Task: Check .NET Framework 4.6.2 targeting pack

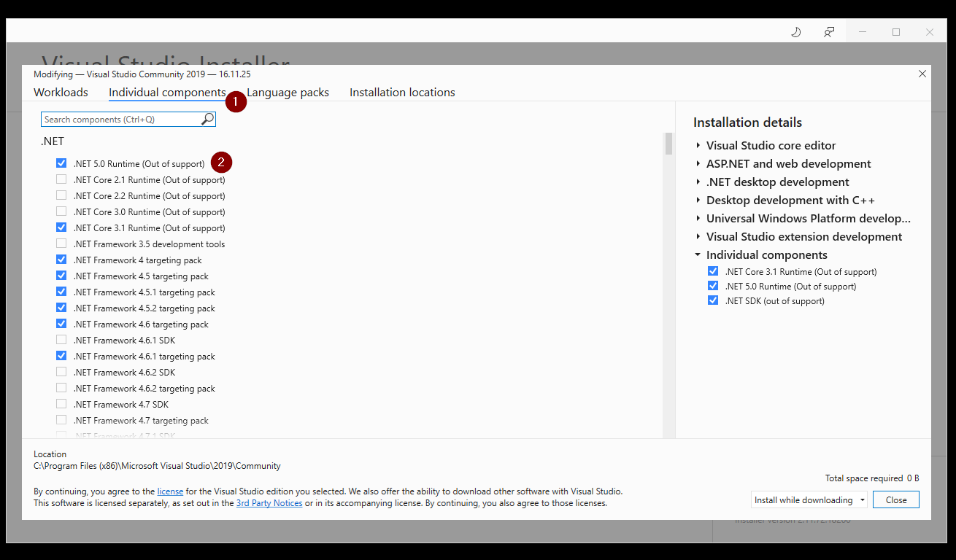Action: pyautogui.click(x=61, y=388)
